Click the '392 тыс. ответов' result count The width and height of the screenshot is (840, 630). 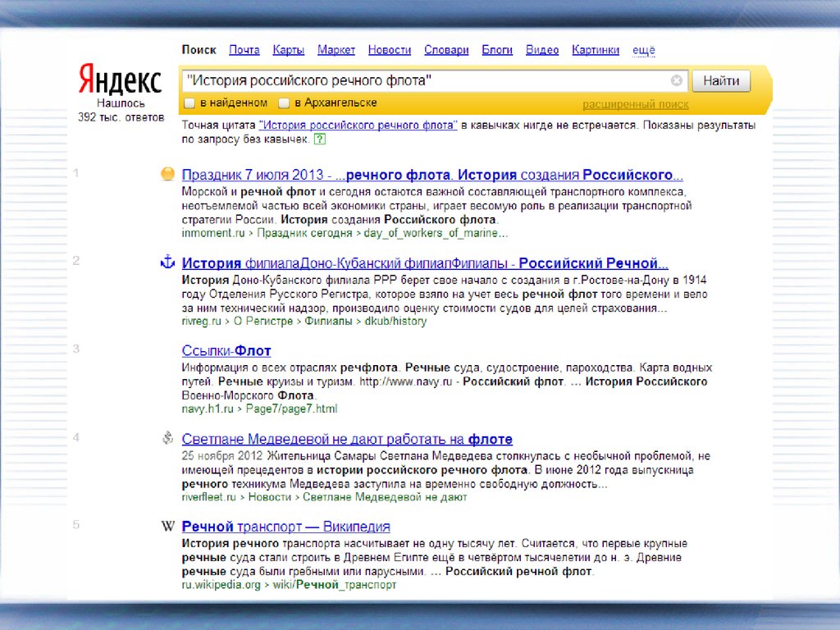tap(121, 117)
